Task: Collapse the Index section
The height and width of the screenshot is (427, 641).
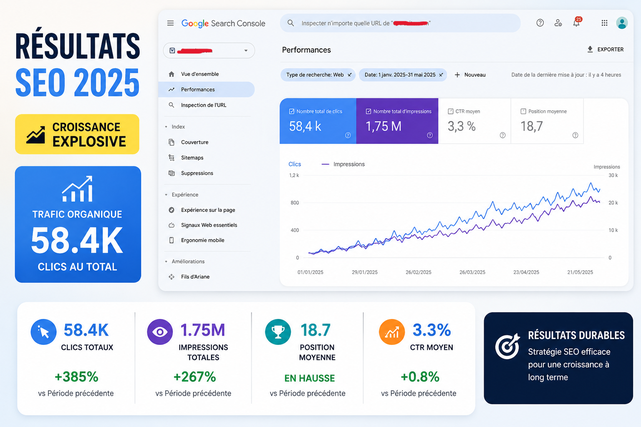Action: (x=166, y=127)
